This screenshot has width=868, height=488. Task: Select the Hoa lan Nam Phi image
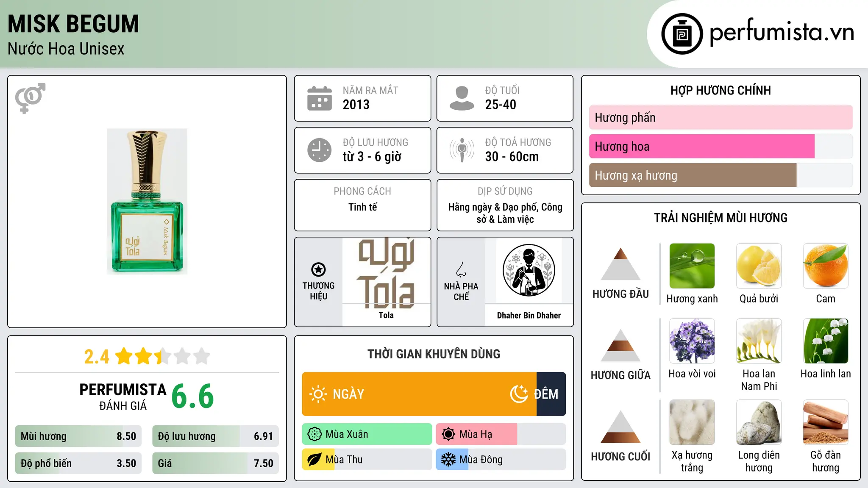point(759,341)
